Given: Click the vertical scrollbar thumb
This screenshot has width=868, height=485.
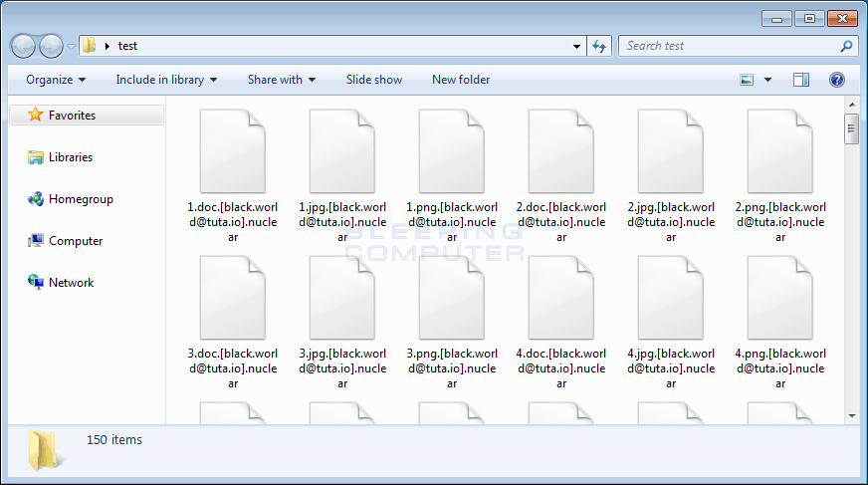Looking at the screenshot, I should (x=852, y=128).
